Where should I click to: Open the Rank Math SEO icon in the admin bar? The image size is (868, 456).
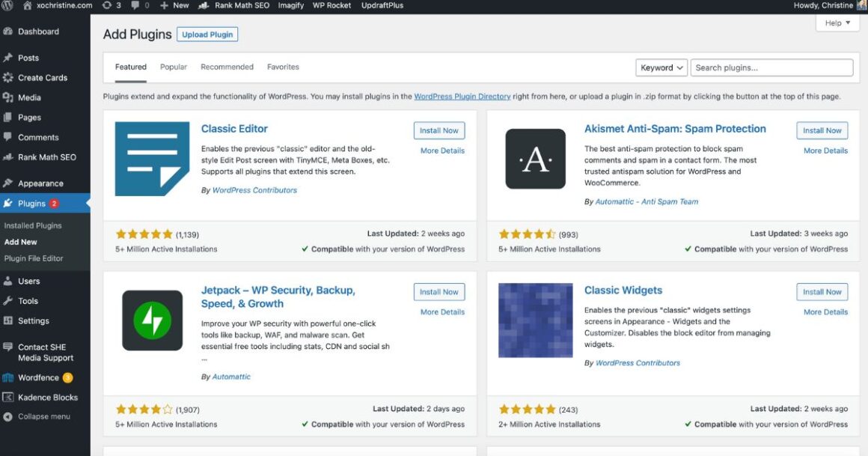[204, 5]
